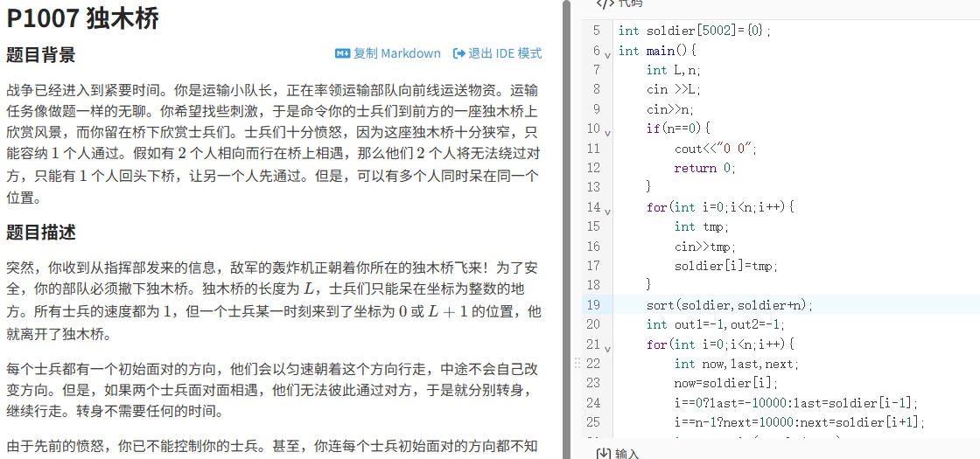Place cursor on the return 0; line

[705, 168]
